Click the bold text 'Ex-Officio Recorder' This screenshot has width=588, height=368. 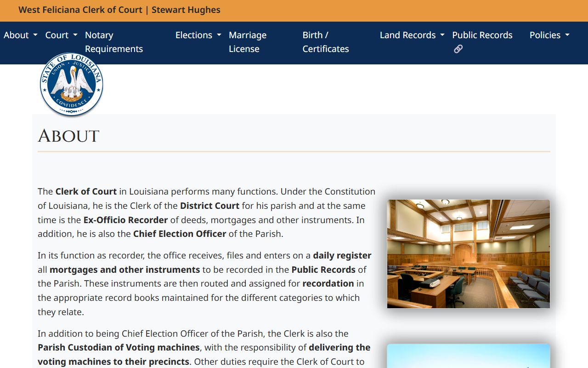coord(125,220)
